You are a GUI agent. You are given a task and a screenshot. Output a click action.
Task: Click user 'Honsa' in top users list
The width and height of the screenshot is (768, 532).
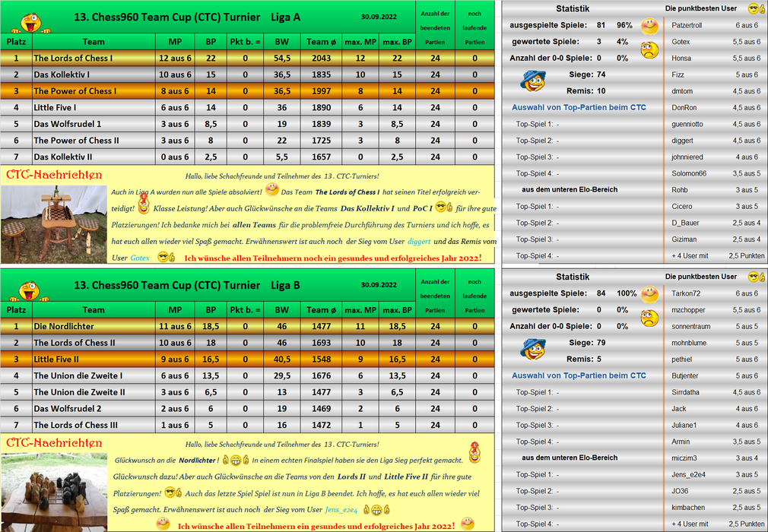coord(681,59)
